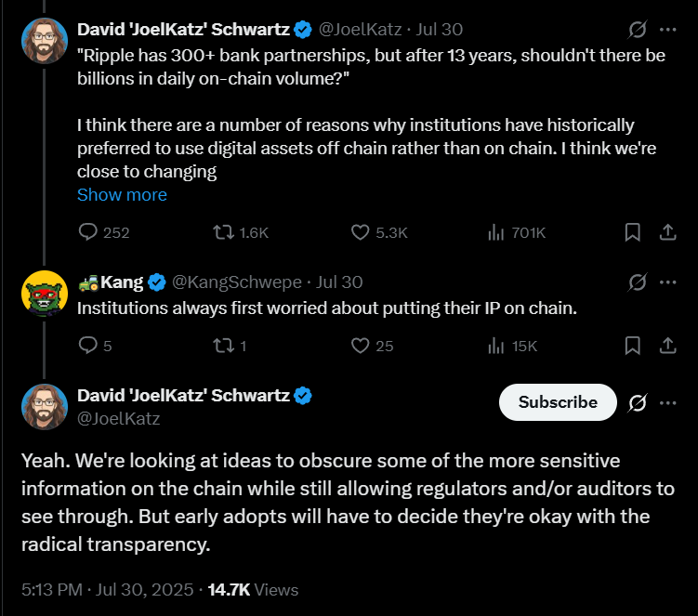Open more options beside Subscribe button

[x=667, y=402]
